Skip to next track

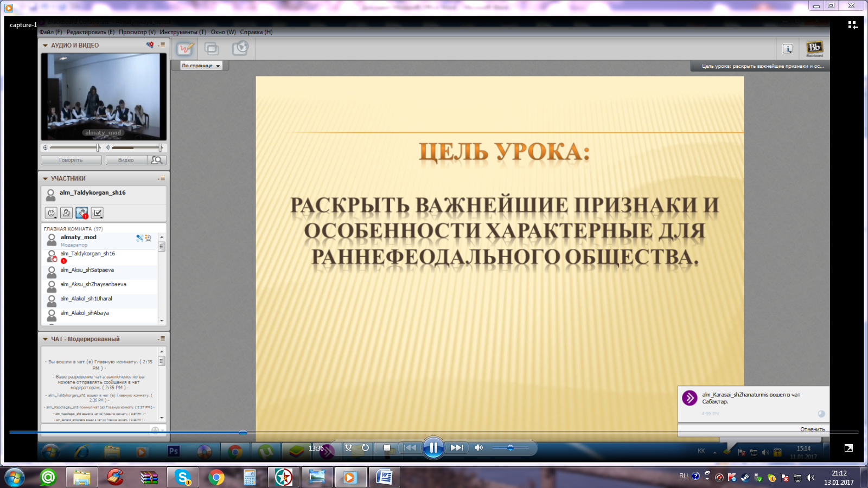[x=457, y=447]
